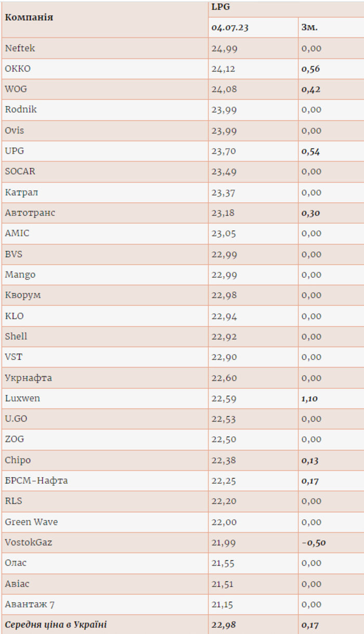
Task: Click the 04.07.23 date header
Action: (x=230, y=28)
